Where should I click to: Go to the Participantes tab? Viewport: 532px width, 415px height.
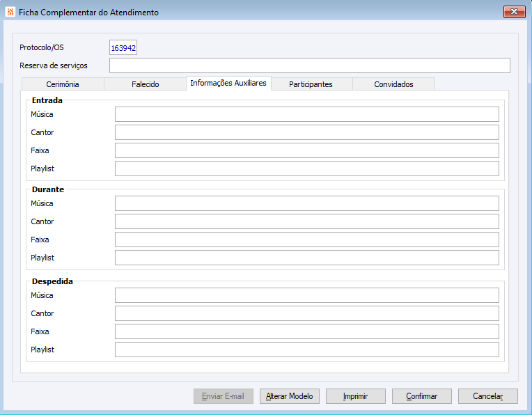coord(311,84)
